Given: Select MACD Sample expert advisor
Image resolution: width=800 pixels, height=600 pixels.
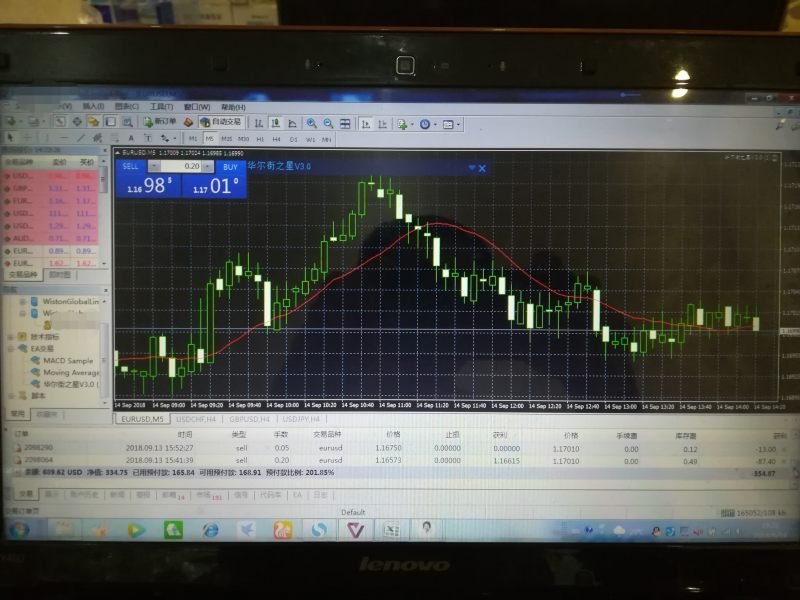Looking at the screenshot, I should [67, 360].
